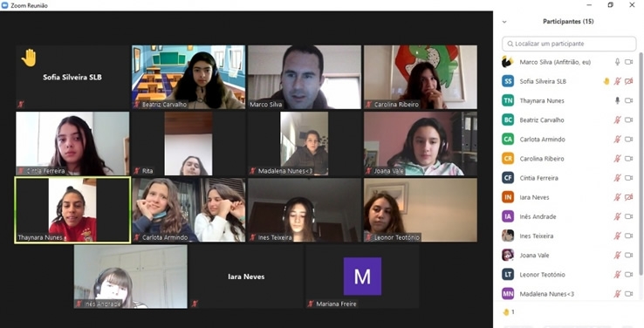Click Marco Silva's microphone icon in participants list

(617, 62)
